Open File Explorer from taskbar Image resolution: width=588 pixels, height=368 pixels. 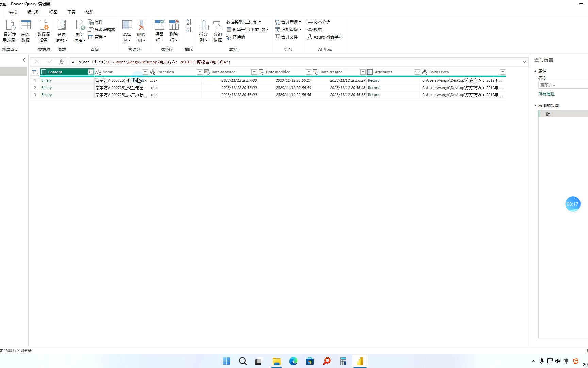[x=276, y=361]
